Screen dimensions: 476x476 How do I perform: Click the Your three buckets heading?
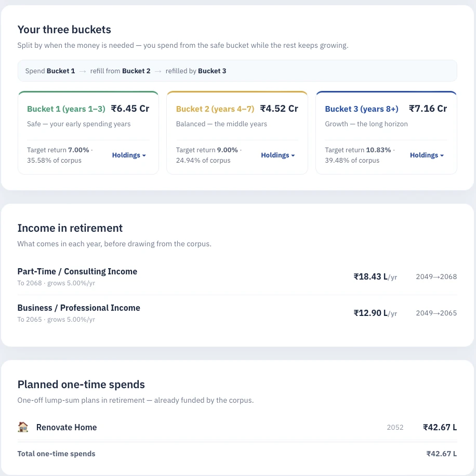[64, 30]
